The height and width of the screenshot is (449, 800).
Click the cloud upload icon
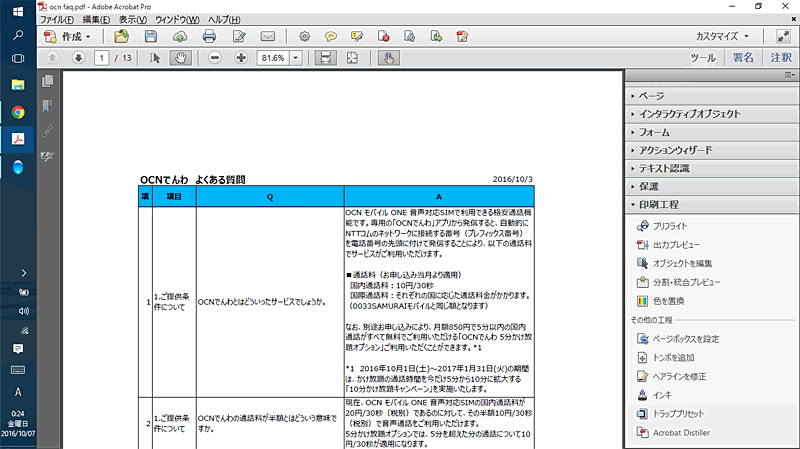180,37
